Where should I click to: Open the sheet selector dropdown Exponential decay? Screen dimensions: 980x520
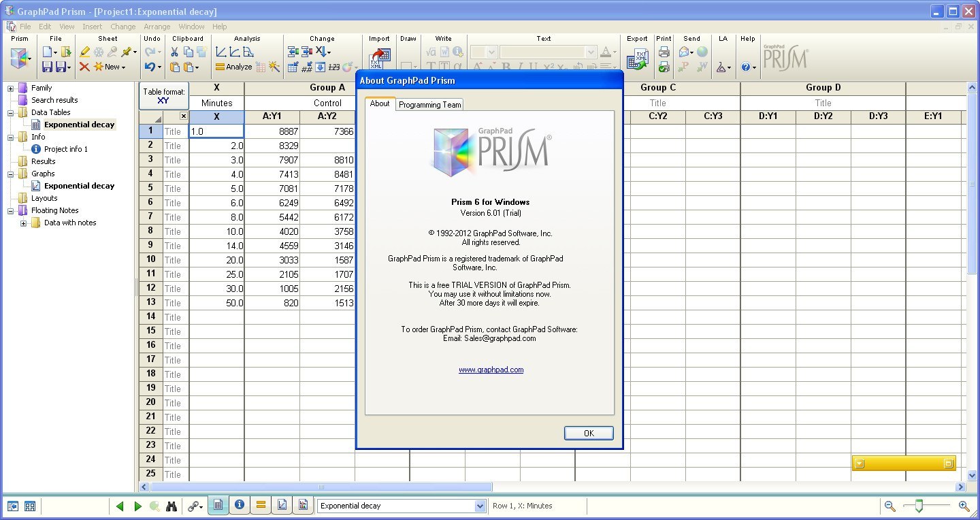tap(480, 506)
